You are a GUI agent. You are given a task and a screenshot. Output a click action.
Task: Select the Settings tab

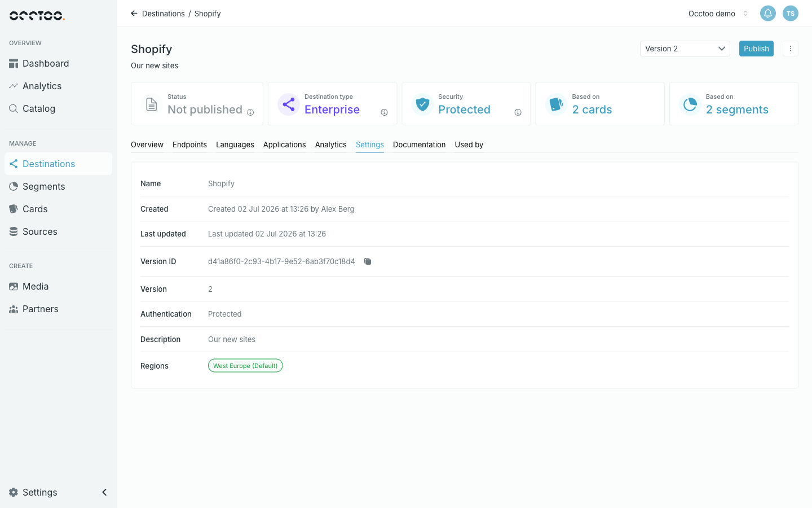tap(370, 145)
